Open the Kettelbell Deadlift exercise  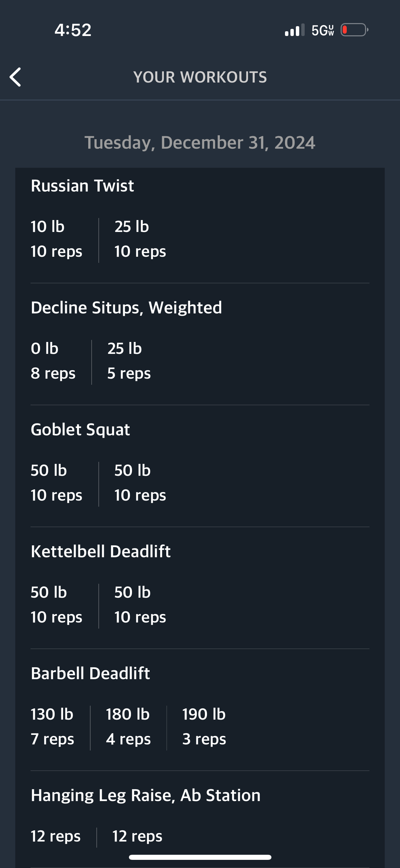(x=101, y=551)
